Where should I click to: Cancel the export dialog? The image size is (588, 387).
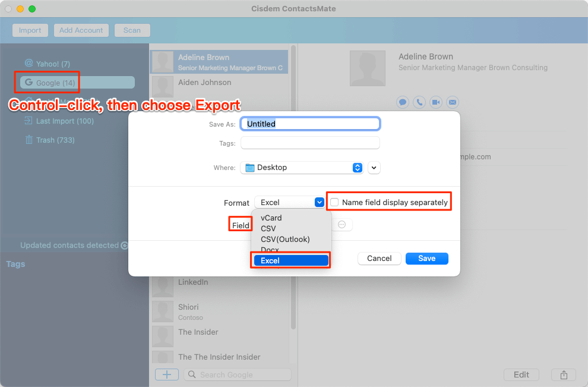click(x=379, y=258)
